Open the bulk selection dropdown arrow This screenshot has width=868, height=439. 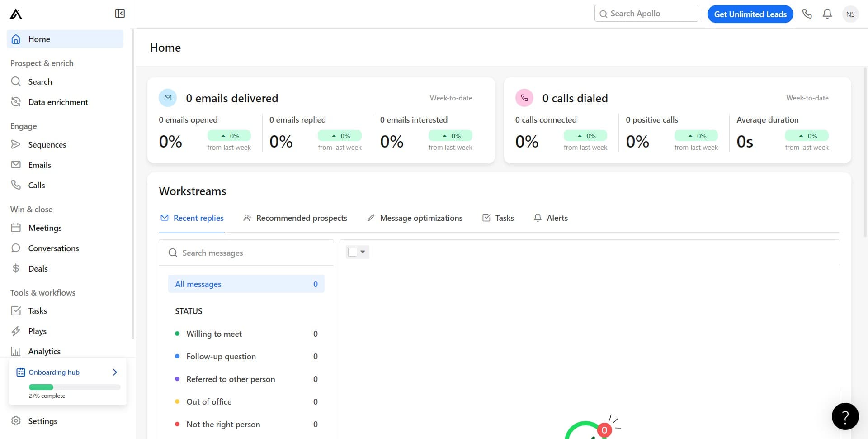[363, 252]
